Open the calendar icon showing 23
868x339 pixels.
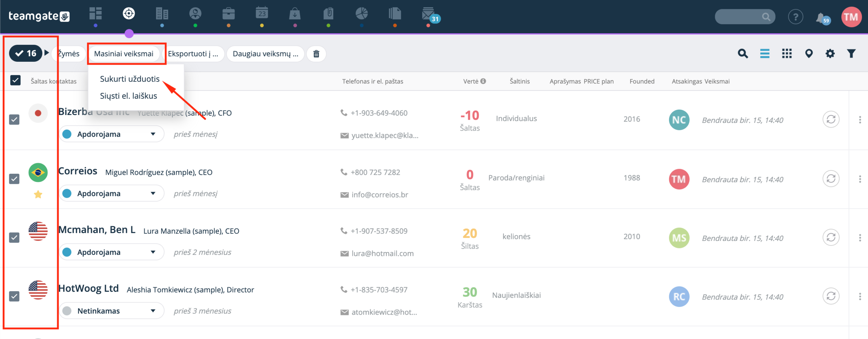click(x=262, y=14)
